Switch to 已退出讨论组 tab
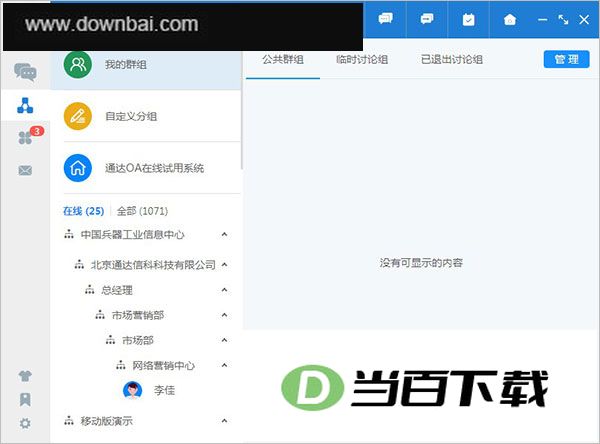 coord(452,60)
